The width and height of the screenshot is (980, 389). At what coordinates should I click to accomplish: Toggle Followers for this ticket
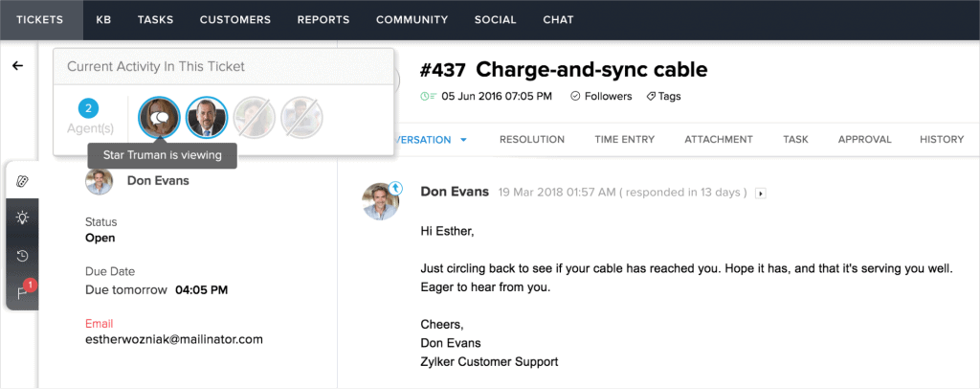pyautogui.click(x=601, y=97)
